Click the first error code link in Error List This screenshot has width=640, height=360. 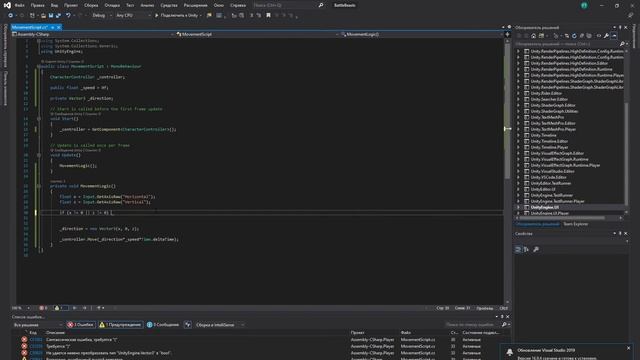click(36, 340)
